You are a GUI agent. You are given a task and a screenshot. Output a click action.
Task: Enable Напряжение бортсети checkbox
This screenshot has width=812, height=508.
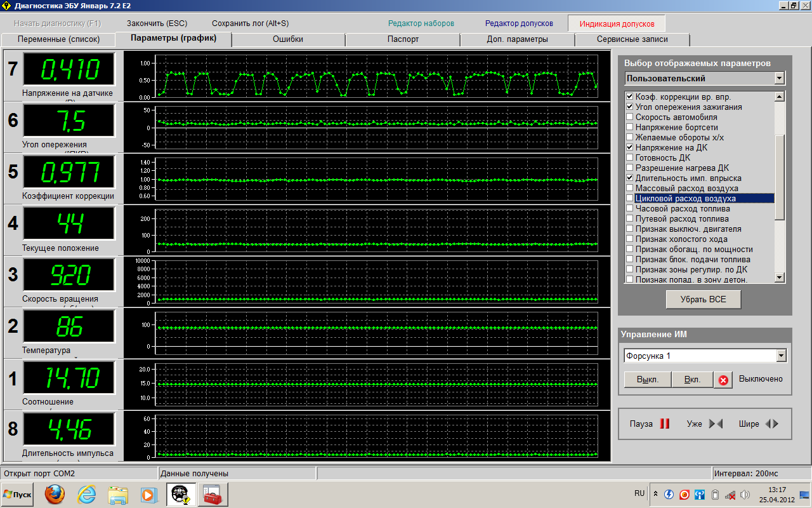pyautogui.click(x=629, y=127)
